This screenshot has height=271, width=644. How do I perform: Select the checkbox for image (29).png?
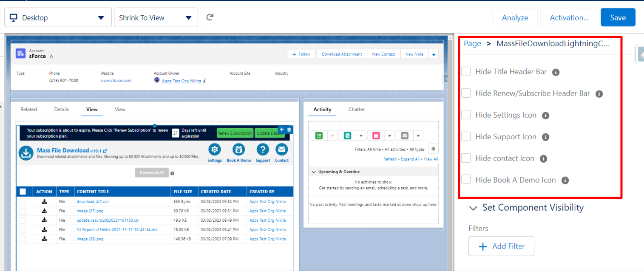click(x=23, y=239)
